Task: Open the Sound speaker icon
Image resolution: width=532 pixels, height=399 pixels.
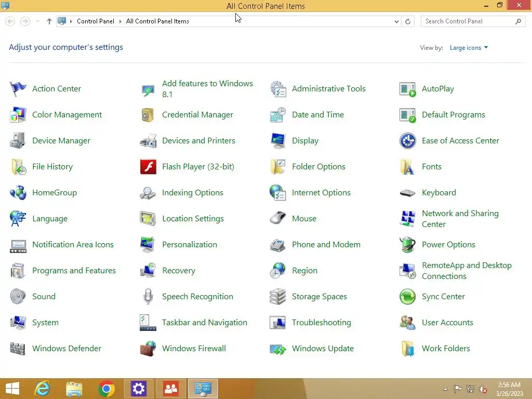Action: pos(18,297)
